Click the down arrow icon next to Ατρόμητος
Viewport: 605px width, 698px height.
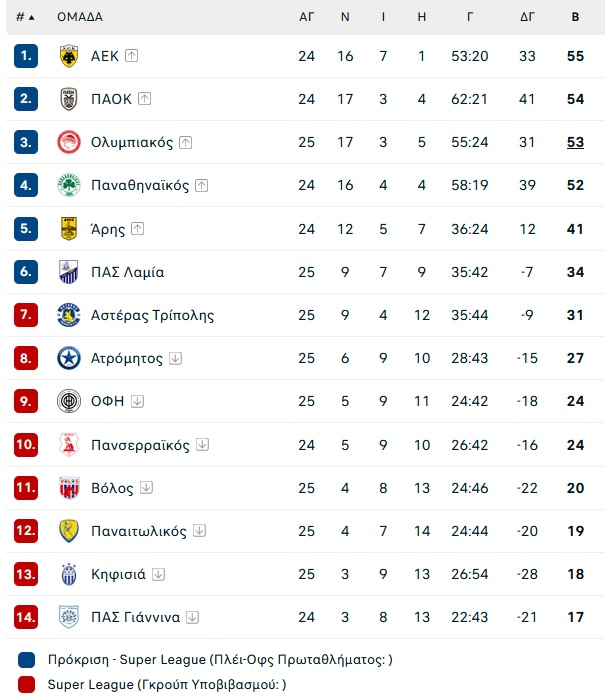(175, 358)
